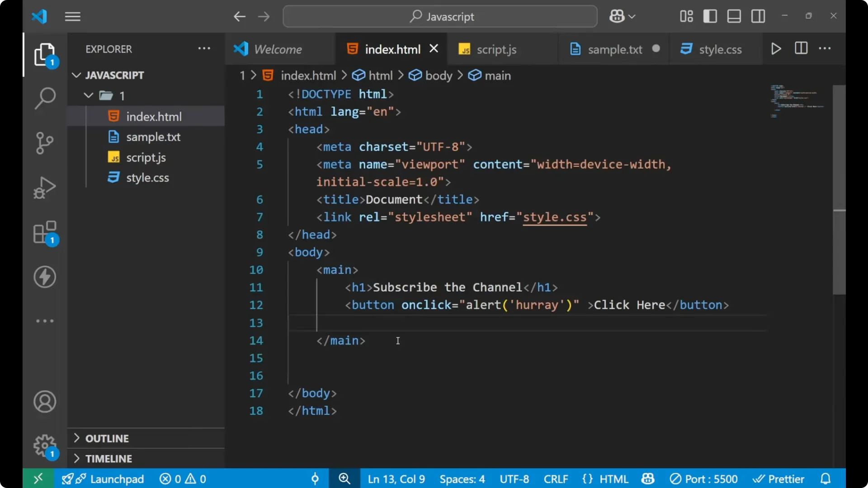This screenshot has width=868, height=488.
Task: Toggle the bottom panel visibility
Action: [x=734, y=16]
